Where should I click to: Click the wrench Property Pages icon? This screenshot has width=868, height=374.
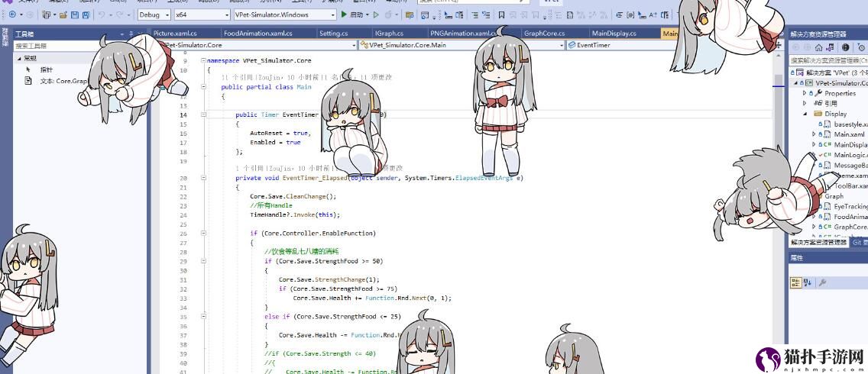point(823,282)
